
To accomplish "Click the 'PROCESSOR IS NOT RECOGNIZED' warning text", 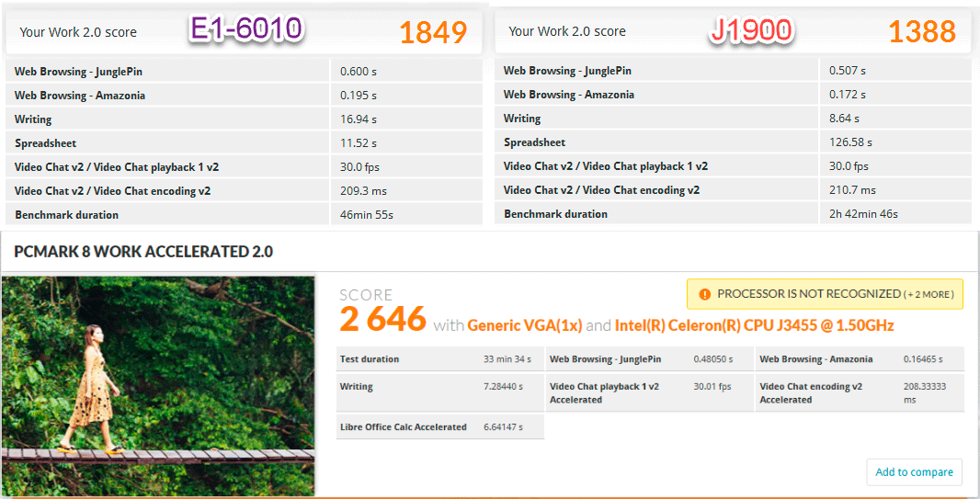I will point(809,293).
